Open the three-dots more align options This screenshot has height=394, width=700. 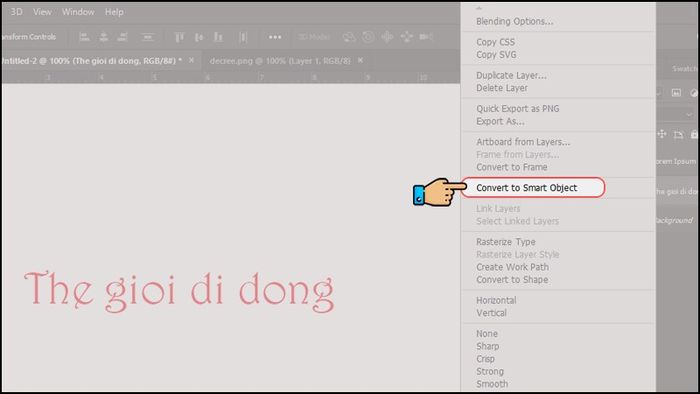tap(275, 37)
